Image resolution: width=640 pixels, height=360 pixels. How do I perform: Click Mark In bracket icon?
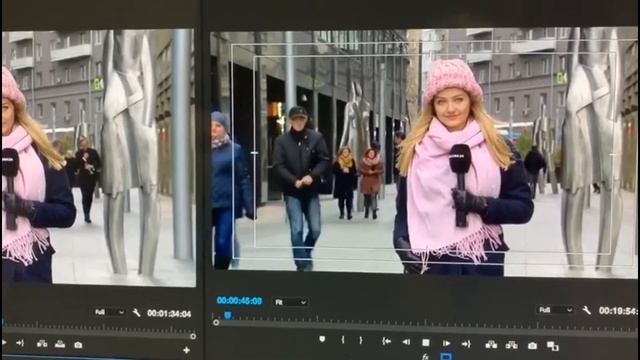343,340
